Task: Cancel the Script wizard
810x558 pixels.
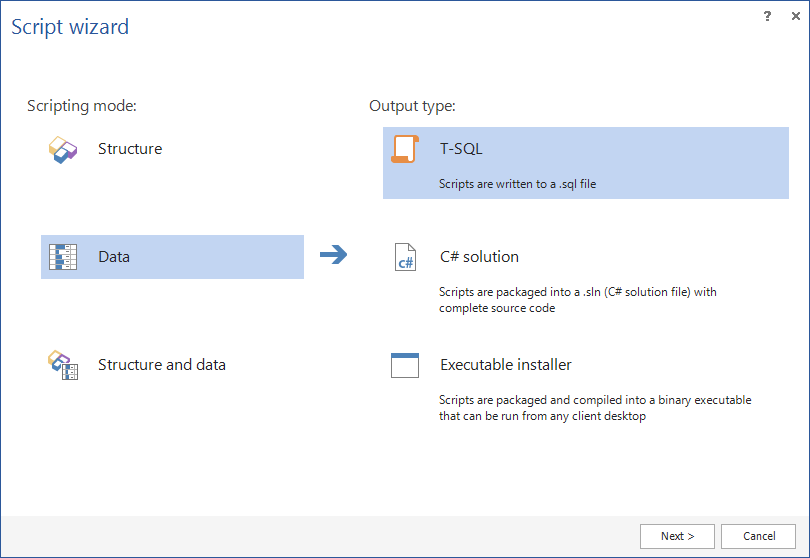Action: 759,536
